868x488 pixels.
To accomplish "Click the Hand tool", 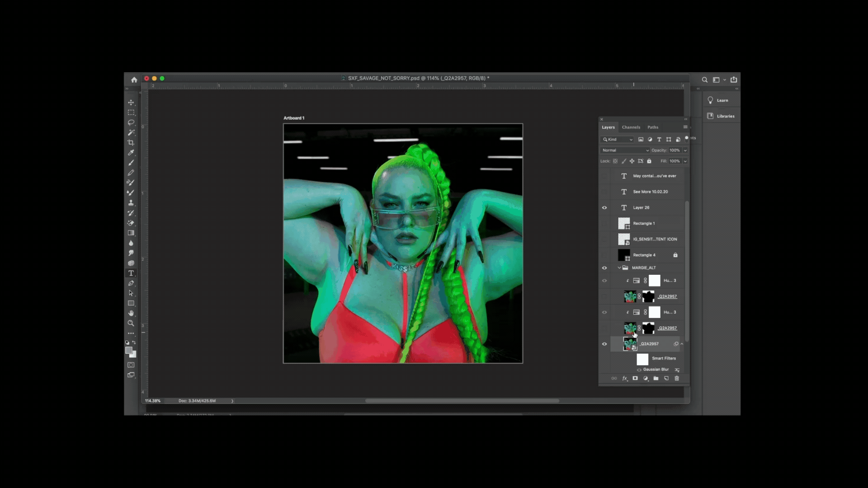I will tap(131, 313).
